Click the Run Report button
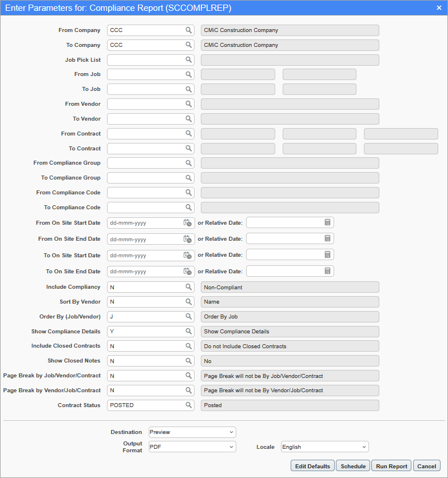 391,465
